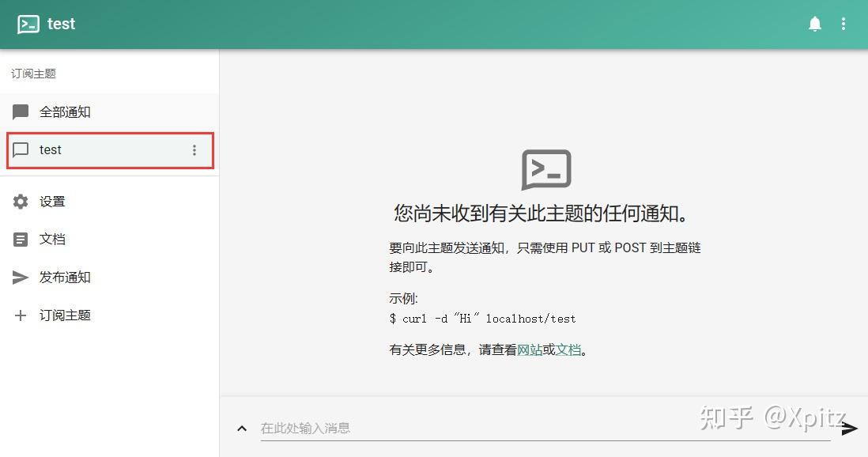Select the 全部通知 flag icon
868x457 pixels.
point(21,111)
